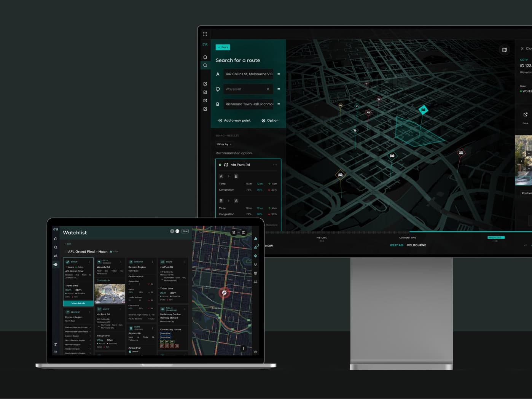
Task: Click the search icon in laptop sidebar
Action: click(56, 247)
